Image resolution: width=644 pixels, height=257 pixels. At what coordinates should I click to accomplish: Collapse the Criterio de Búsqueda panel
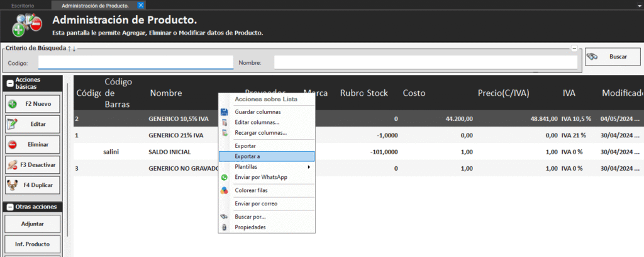[x=574, y=49]
